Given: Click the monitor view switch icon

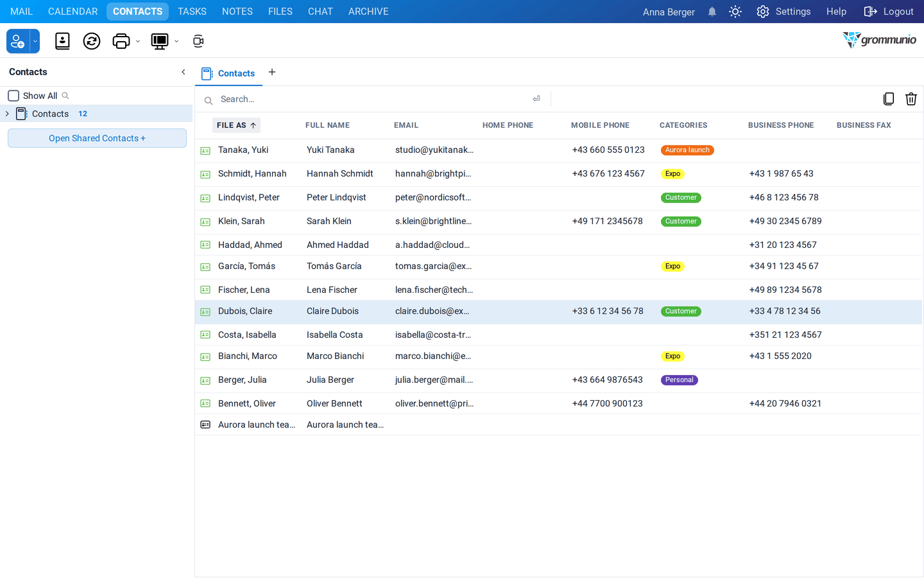Looking at the screenshot, I should tap(160, 41).
